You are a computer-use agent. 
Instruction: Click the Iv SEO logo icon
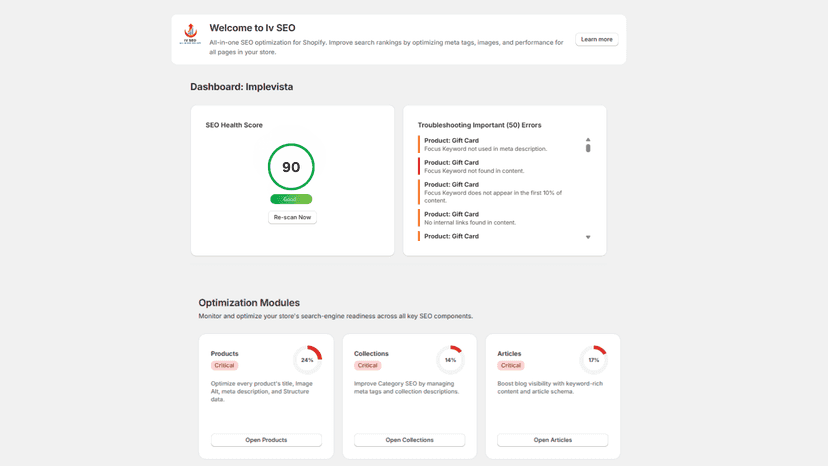190,34
